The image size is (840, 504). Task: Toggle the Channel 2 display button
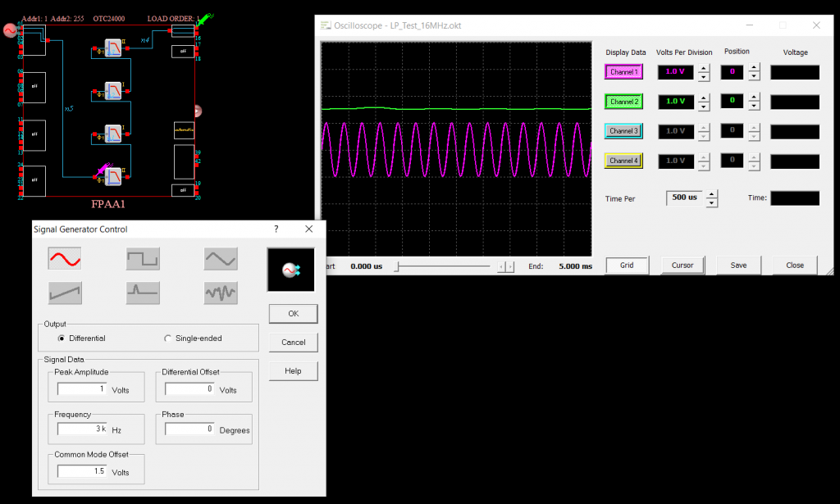pyautogui.click(x=625, y=102)
